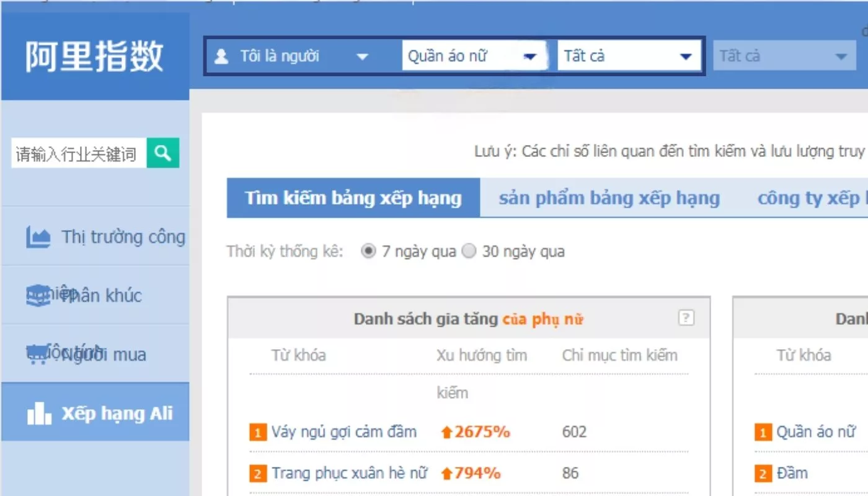The height and width of the screenshot is (496, 868).
Task: Click the Người mua cart icon
Action: tap(37, 355)
